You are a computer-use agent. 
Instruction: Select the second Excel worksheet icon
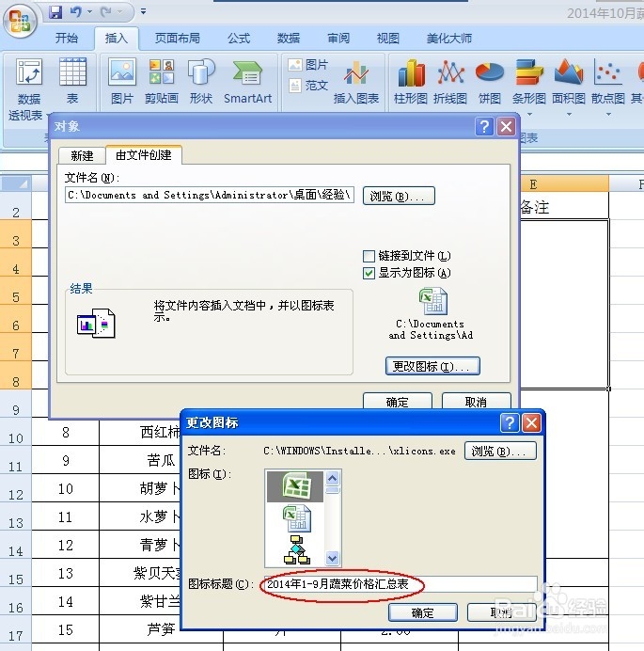point(297,517)
